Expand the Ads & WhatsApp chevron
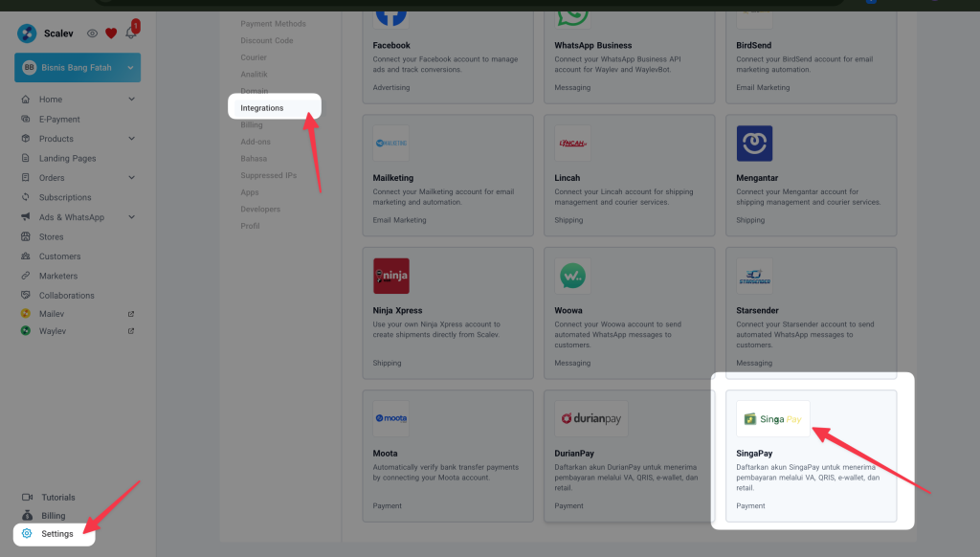The height and width of the screenshot is (557, 980). [x=131, y=217]
